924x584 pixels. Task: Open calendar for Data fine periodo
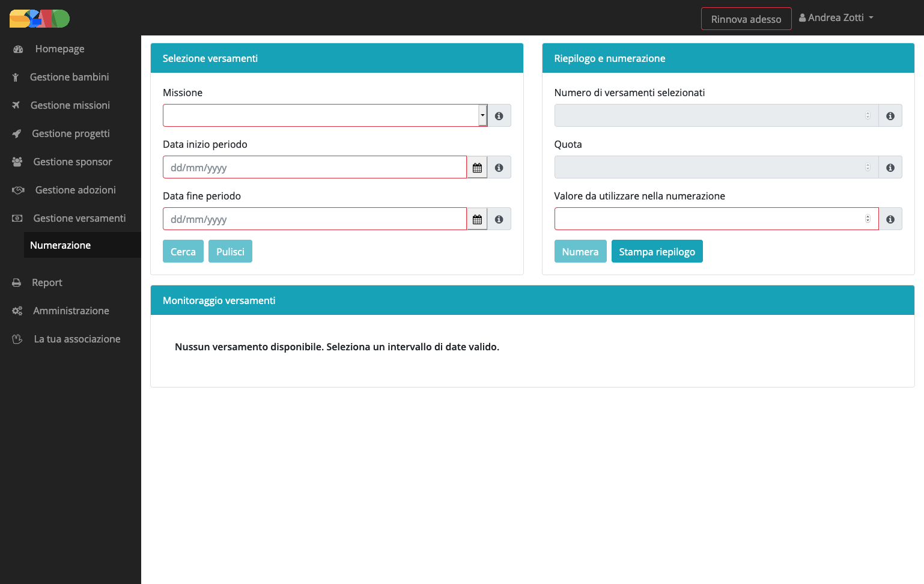(477, 219)
